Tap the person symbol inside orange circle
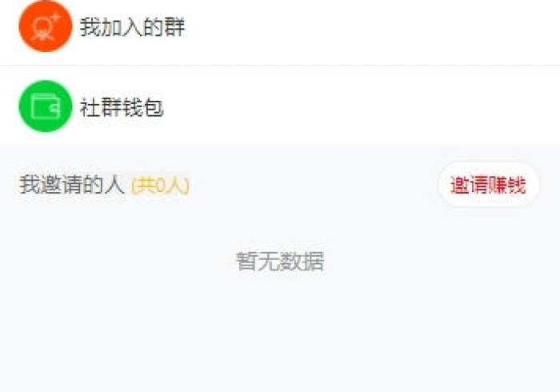 tap(42, 29)
